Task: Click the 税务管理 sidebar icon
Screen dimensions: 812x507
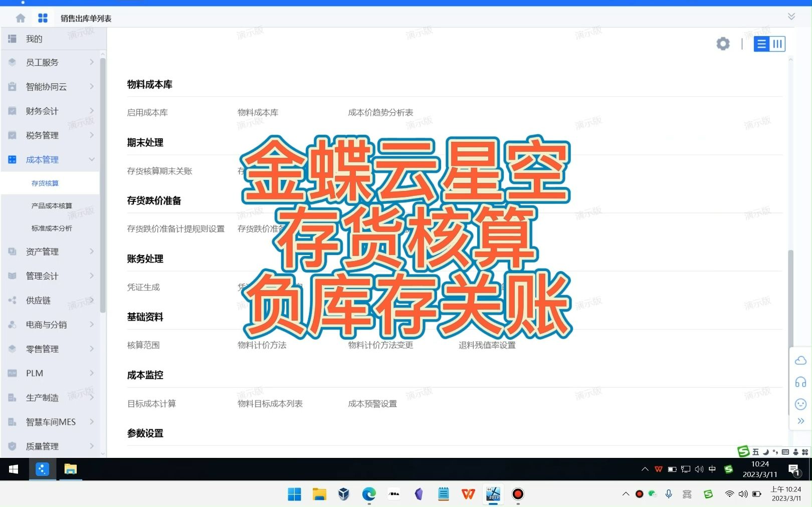Action: (13, 135)
